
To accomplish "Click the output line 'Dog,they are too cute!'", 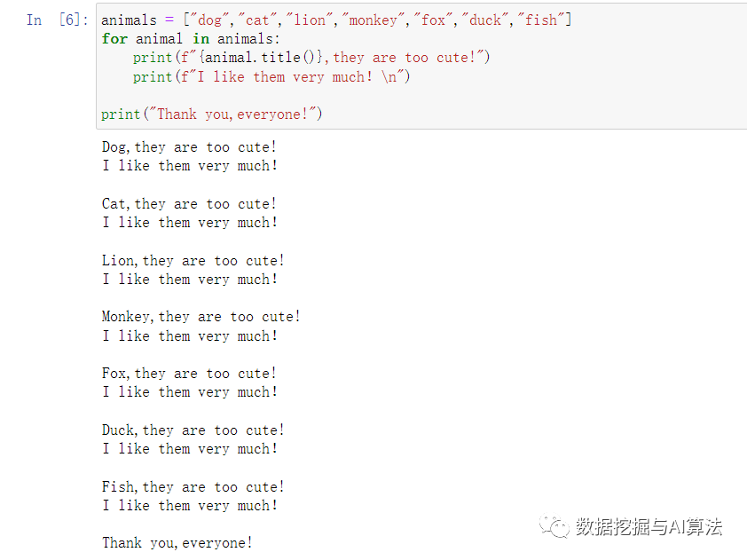I will click(189, 147).
